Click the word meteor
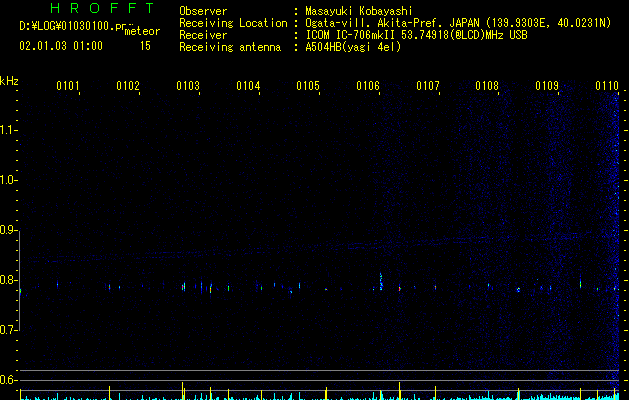629x400 pixels. click(142, 31)
